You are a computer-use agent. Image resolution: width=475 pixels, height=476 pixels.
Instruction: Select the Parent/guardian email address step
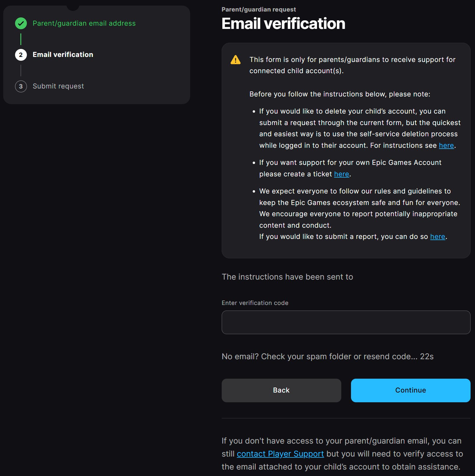(x=84, y=23)
